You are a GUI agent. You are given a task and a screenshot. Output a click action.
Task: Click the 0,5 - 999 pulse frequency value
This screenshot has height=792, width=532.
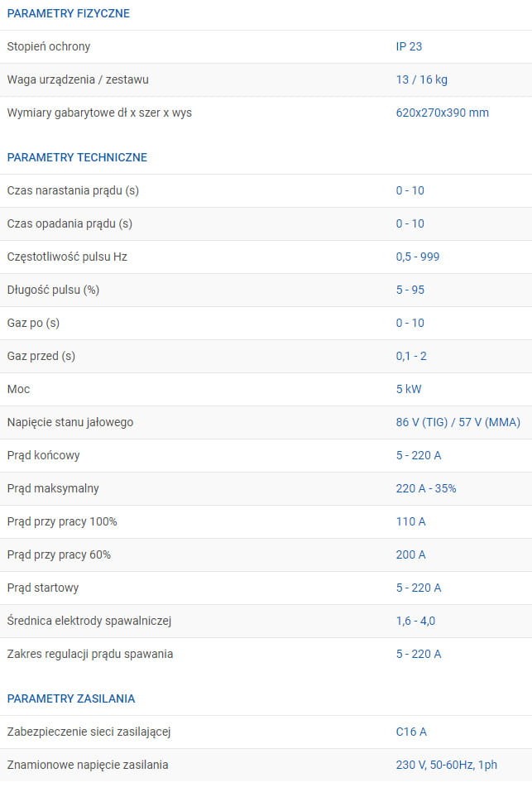click(x=418, y=257)
